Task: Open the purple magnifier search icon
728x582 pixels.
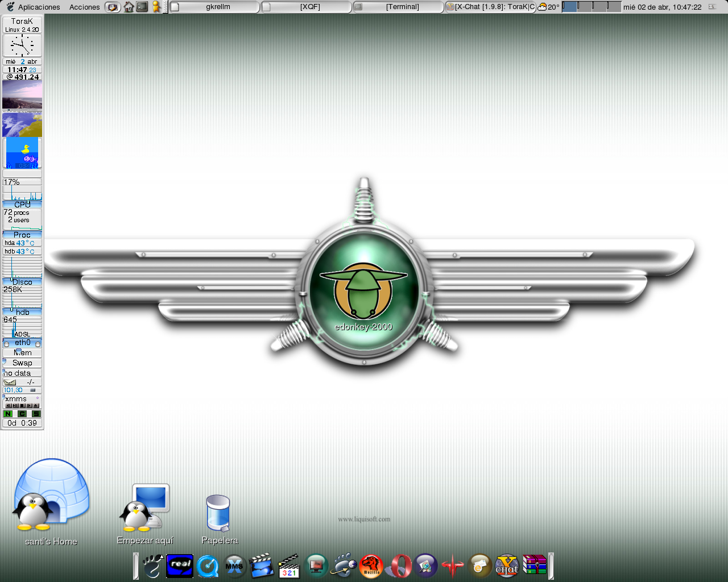Action: 425,566
